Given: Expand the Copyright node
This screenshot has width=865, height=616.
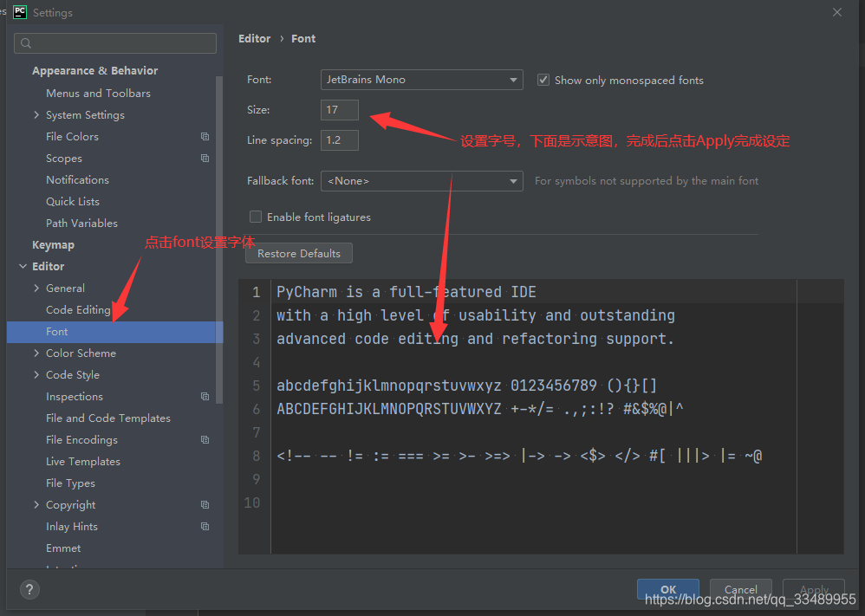Looking at the screenshot, I should (36, 504).
